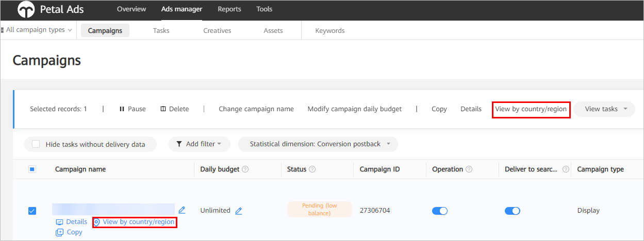Edit the Unlimited daily budget with the pencil icon

tap(238, 211)
